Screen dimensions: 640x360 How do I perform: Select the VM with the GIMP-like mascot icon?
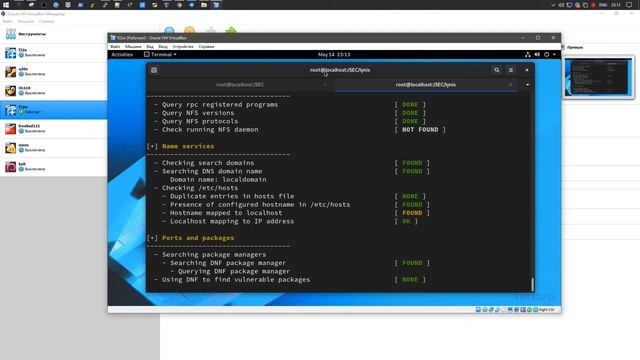pos(53,91)
